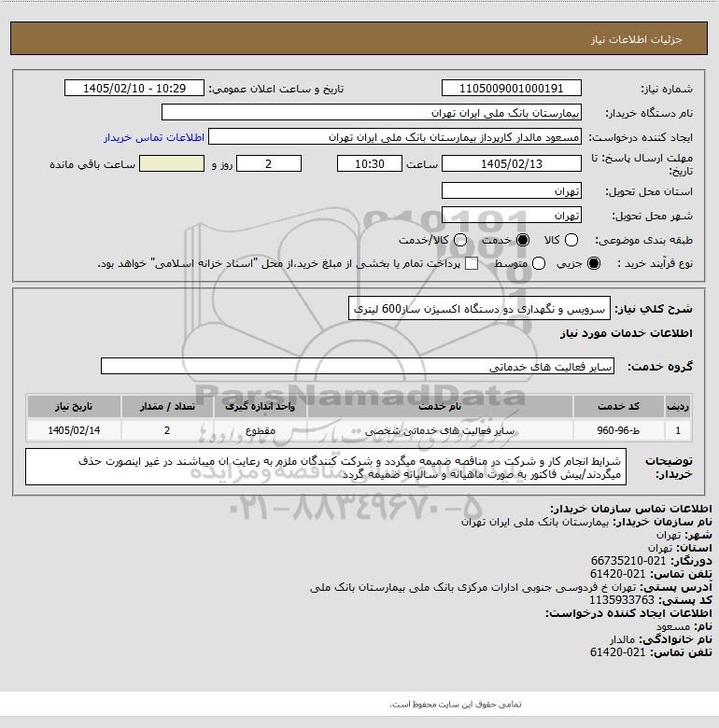Screen dimensions: 719x728
Task: Open the اطلاعات تماس خریدار link
Action: [154, 137]
